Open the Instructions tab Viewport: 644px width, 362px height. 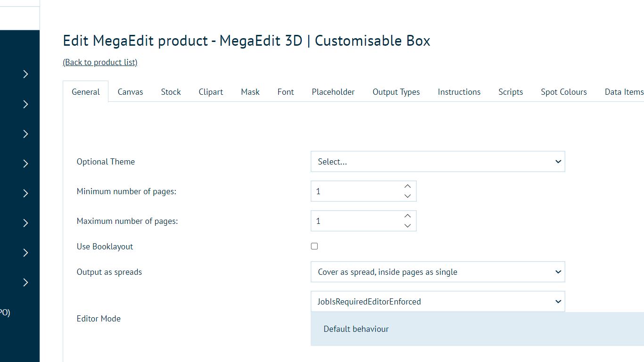pos(459,92)
